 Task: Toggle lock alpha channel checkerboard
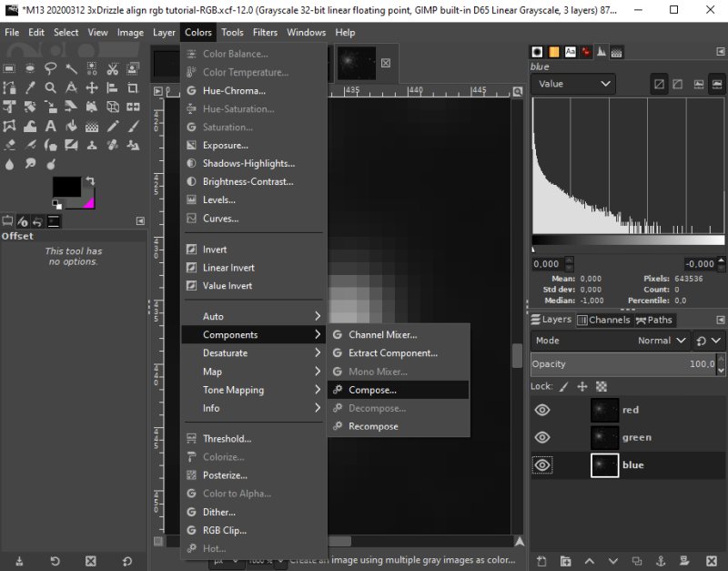602,386
